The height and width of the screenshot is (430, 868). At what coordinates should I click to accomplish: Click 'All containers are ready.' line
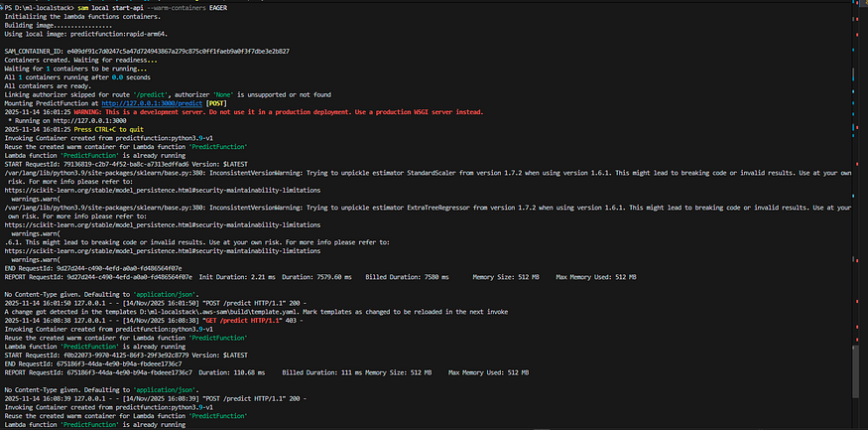(x=48, y=85)
